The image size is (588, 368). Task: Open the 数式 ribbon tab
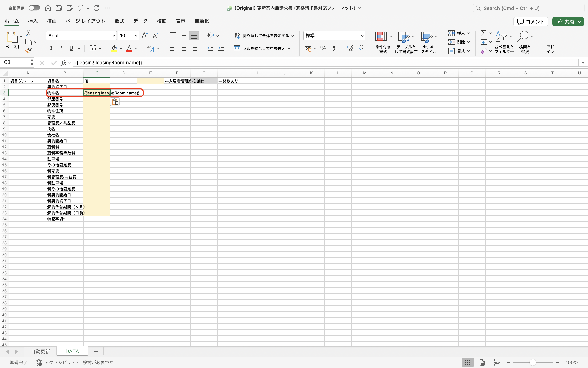coord(119,21)
